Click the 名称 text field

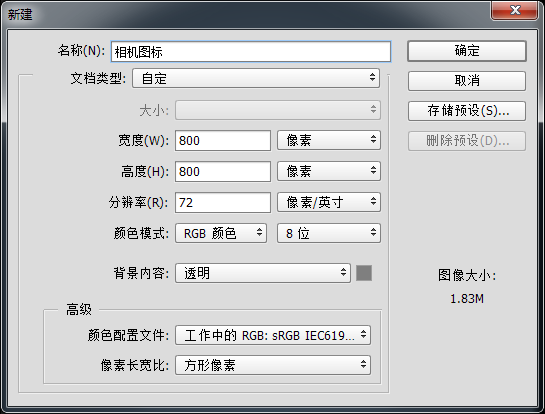pyautogui.click(x=251, y=52)
